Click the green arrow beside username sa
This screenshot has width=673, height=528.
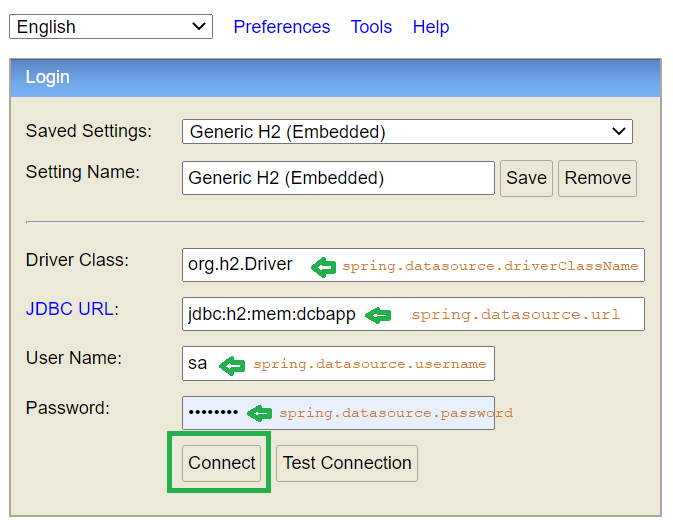coord(232,364)
